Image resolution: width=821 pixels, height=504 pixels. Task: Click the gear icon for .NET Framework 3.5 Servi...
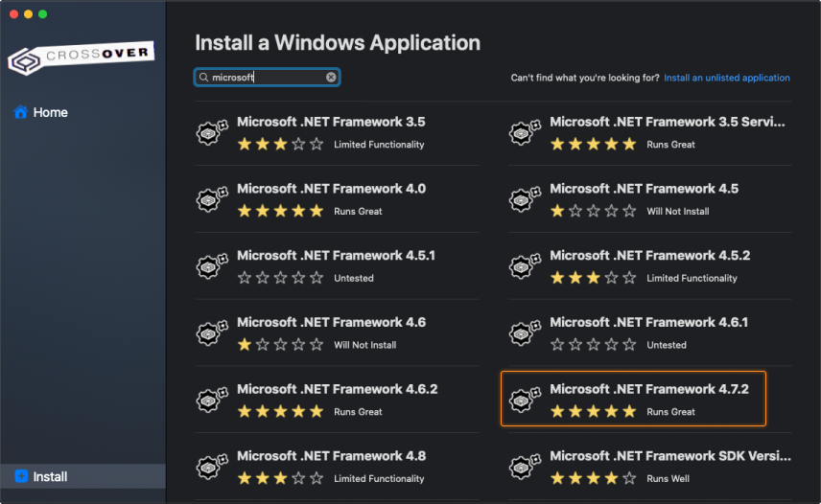click(525, 132)
